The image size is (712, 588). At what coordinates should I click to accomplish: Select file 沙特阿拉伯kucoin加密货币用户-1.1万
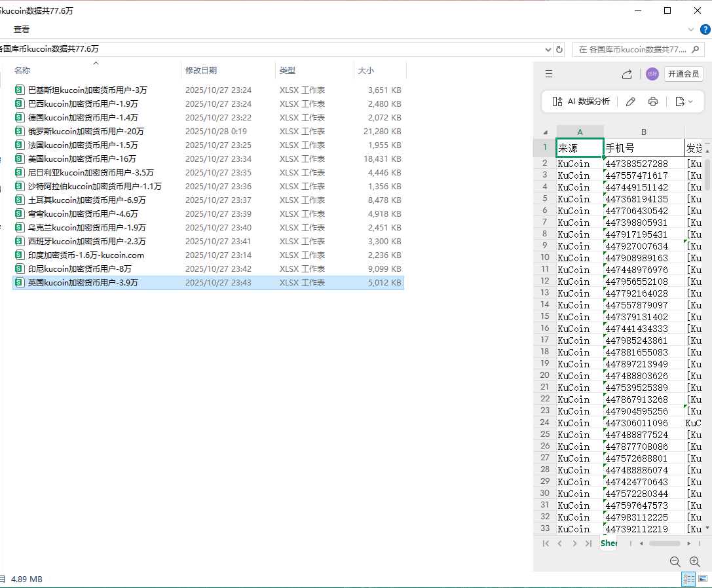pyautogui.click(x=94, y=186)
